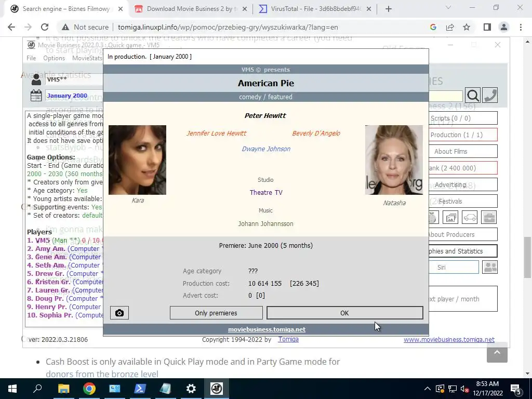The image size is (532, 399).
Task: Click the calendar icon next to January 2000
Action: pyautogui.click(x=36, y=96)
